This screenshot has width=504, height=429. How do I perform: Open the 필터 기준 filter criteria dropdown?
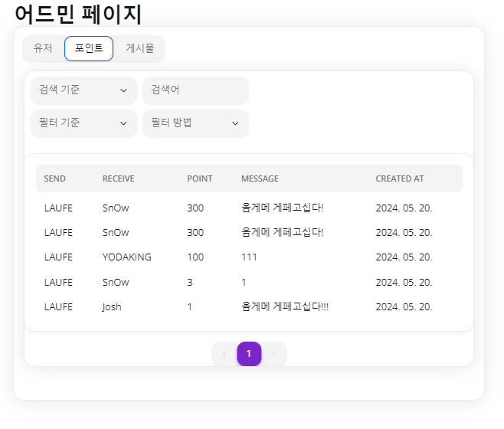pyautogui.click(x=84, y=123)
